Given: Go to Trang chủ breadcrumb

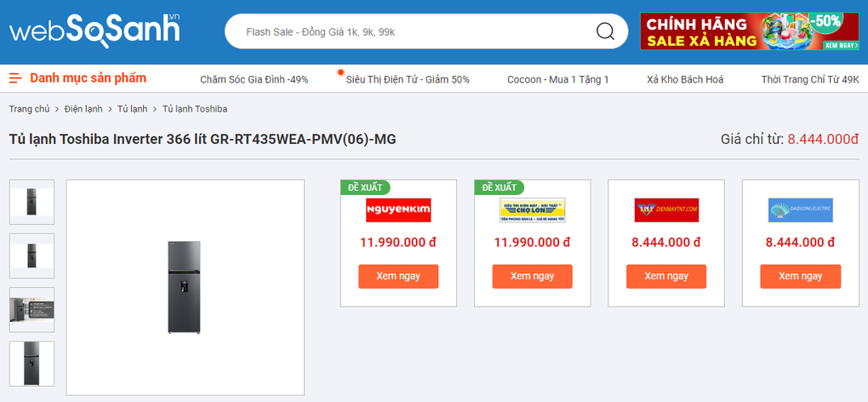Looking at the screenshot, I should pyautogui.click(x=29, y=109).
